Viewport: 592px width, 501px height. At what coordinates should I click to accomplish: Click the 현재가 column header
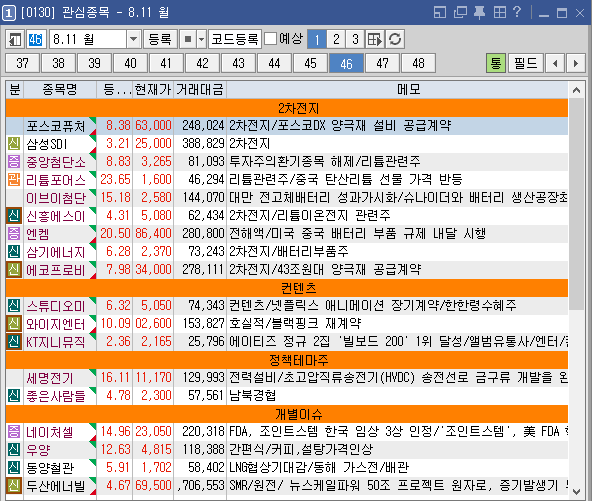coord(153,89)
